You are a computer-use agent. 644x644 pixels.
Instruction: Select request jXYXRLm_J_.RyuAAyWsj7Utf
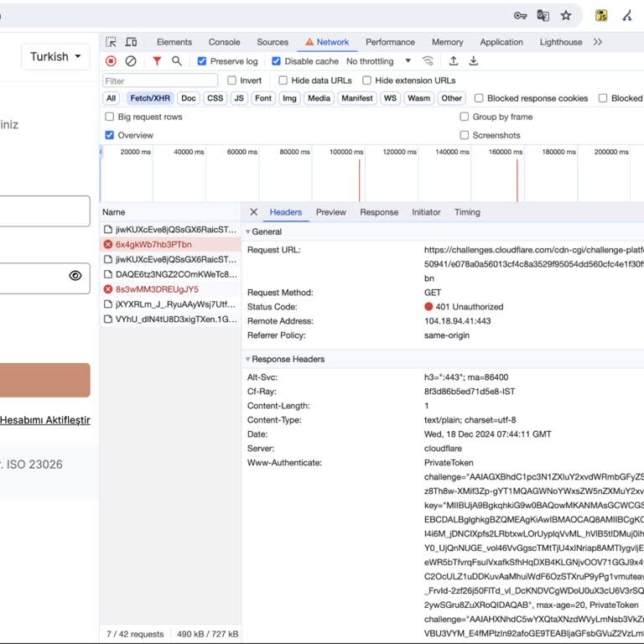point(170,304)
